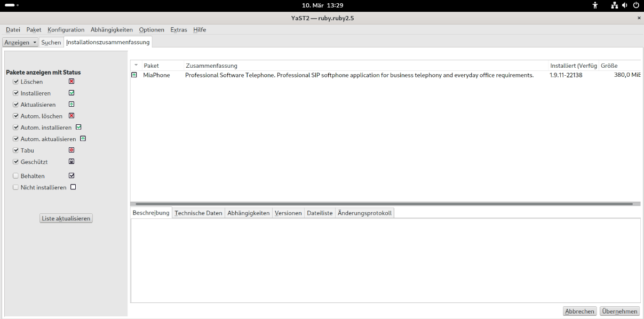The image size is (644, 319).
Task: Toggle the Tabu checkbox
Action: click(15, 150)
